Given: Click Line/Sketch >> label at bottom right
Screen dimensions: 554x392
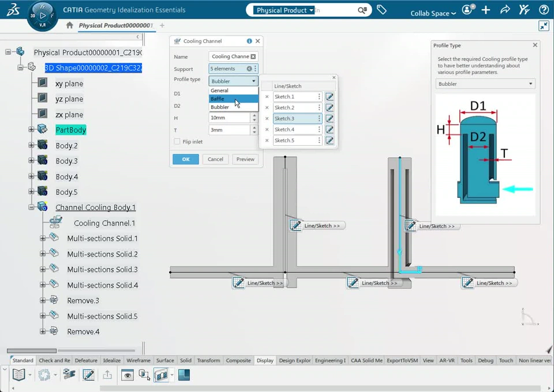Looking at the screenshot, I should 494,283.
